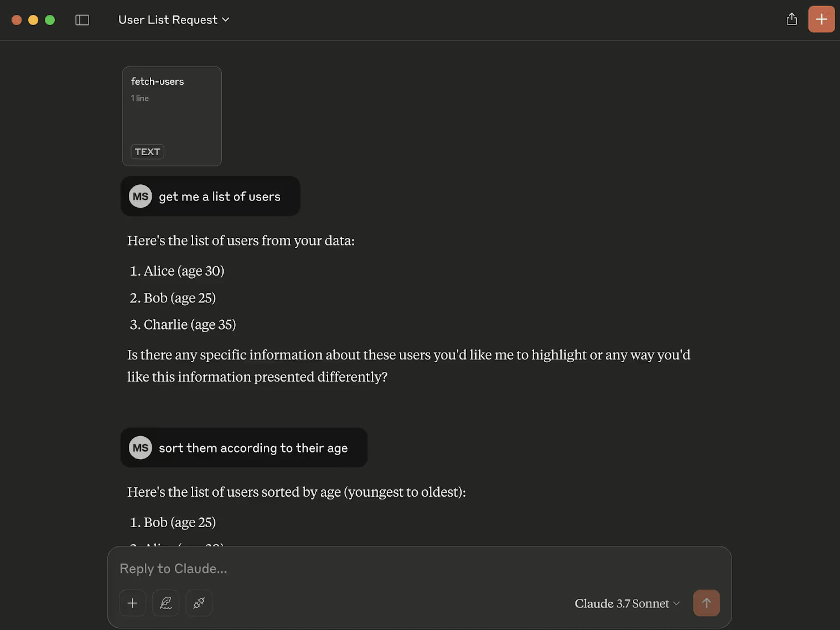Click MS avatar beside "get me a list"
Image resolution: width=840 pixels, height=630 pixels.
(x=140, y=197)
